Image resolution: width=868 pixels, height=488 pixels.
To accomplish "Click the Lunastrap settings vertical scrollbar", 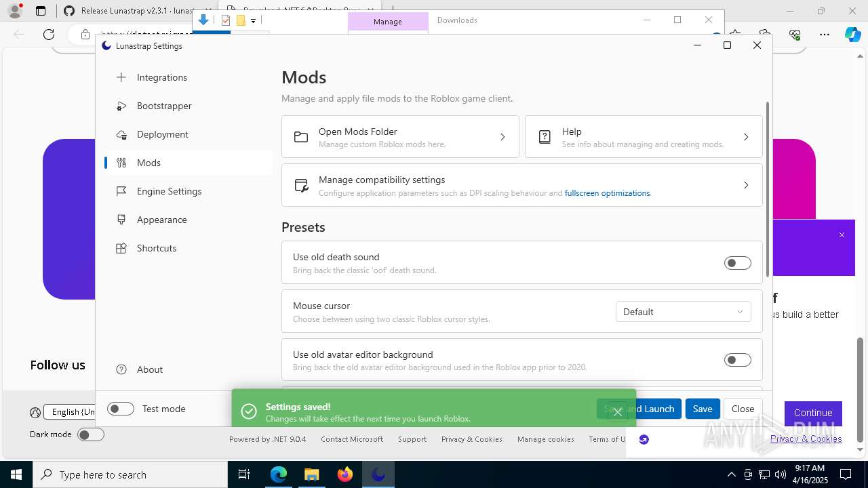I will [x=768, y=190].
